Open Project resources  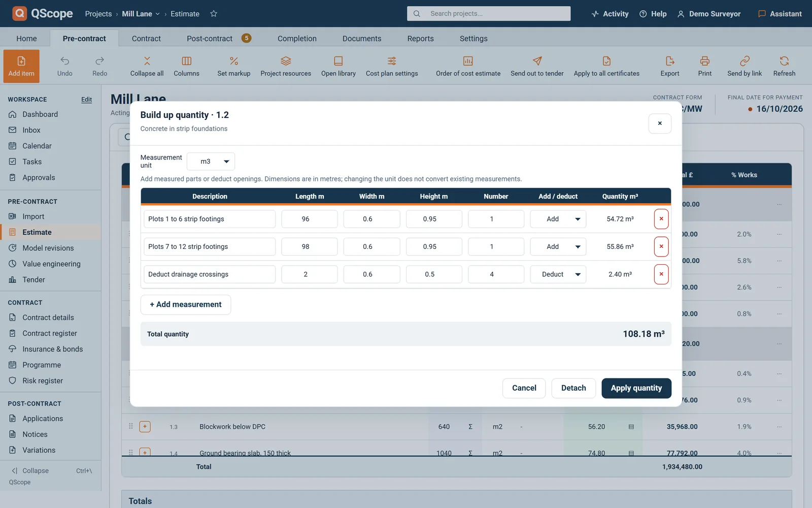click(x=286, y=66)
